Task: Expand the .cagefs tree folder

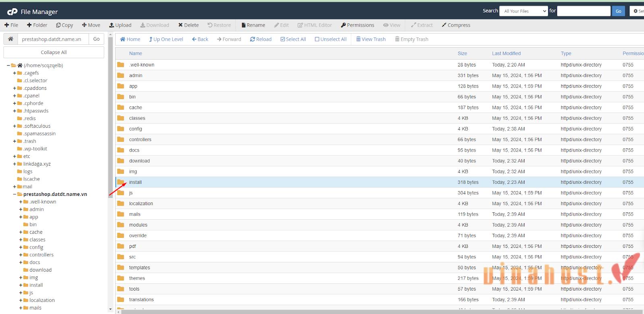Action: pyautogui.click(x=14, y=73)
